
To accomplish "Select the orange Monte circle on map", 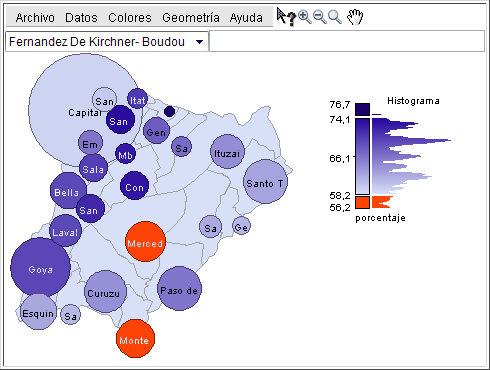I will click(x=135, y=339).
